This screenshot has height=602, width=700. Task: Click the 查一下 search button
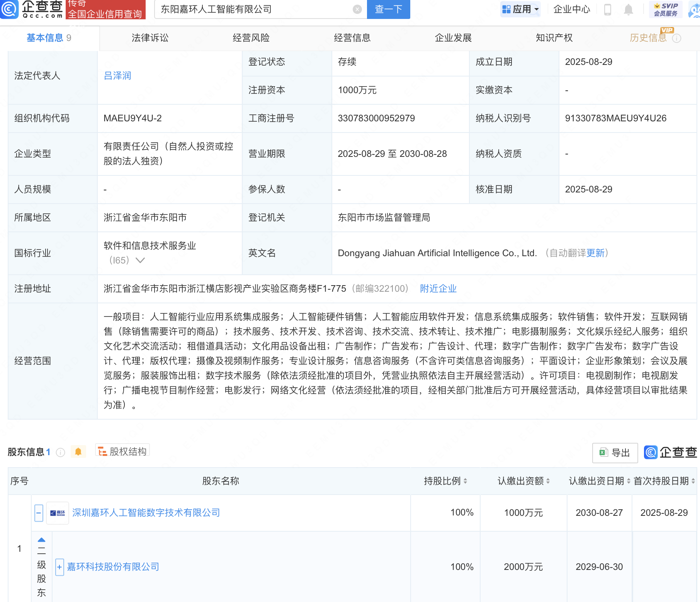click(x=388, y=9)
